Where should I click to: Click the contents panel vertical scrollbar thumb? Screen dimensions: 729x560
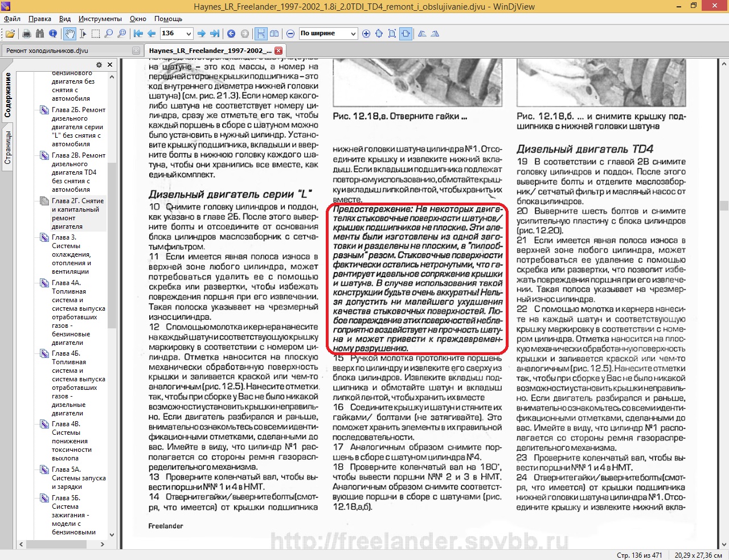pos(112,245)
